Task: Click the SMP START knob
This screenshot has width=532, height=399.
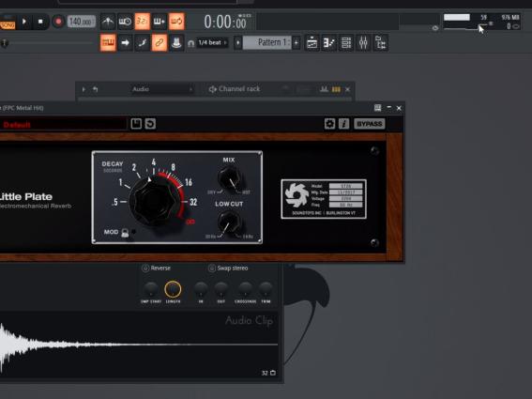Action: (x=151, y=289)
